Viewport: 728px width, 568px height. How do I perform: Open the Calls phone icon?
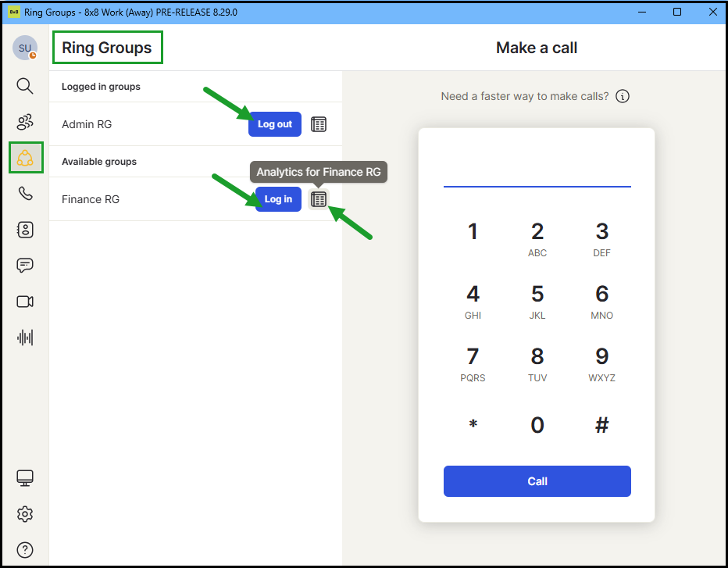pyautogui.click(x=25, y=194)
